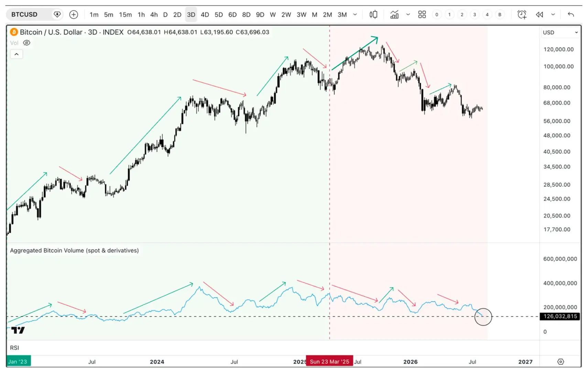
Task: Choose the 4D timeframe
Action: click(205, 15)
